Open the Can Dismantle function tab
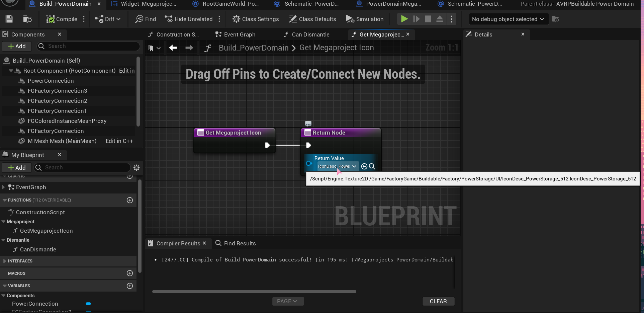The image size is (644, 313). 306,34
